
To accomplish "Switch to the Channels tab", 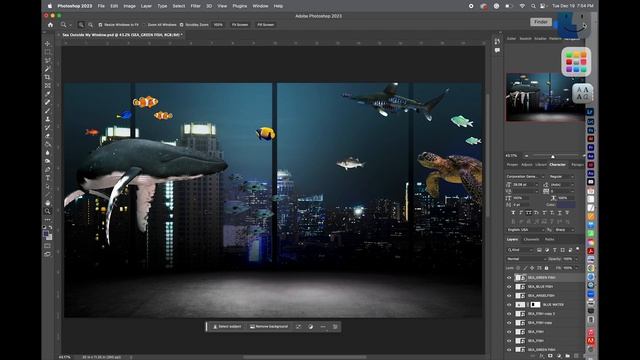I will (531, 239).
